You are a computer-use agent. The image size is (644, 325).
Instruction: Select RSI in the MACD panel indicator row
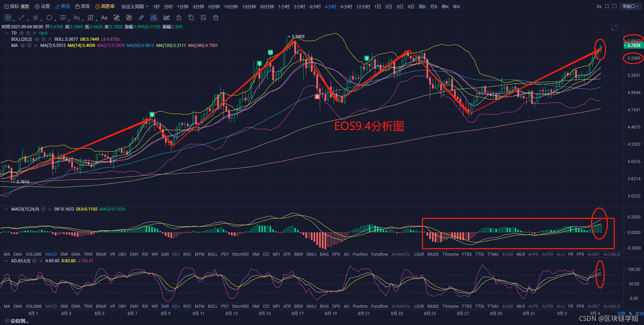pyautogui.click(x=145, y=254)
